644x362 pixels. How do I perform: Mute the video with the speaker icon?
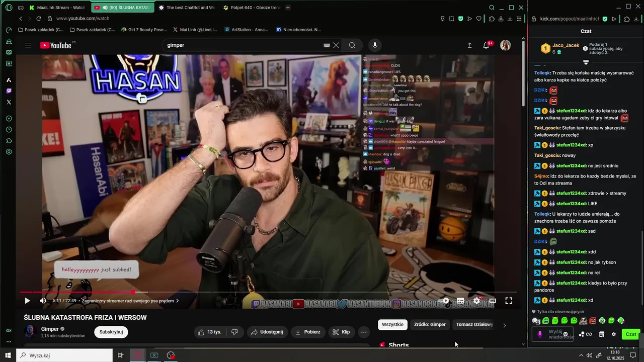[x=43, y=301]
